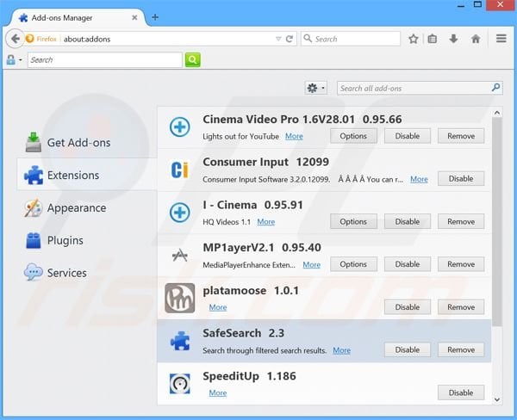Screen dimensions: 517x420
Task: Click the magnifier in Search all add-ons
Action: [495, 88]
